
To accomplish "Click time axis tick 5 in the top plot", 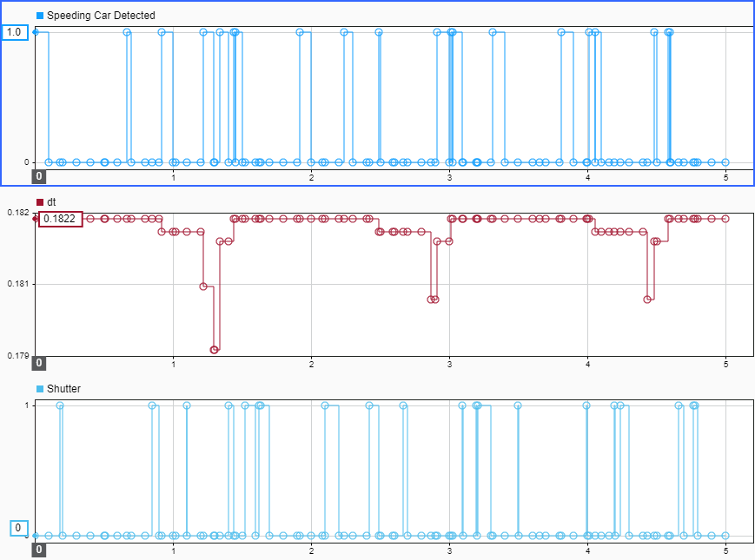I will point(725,177).
